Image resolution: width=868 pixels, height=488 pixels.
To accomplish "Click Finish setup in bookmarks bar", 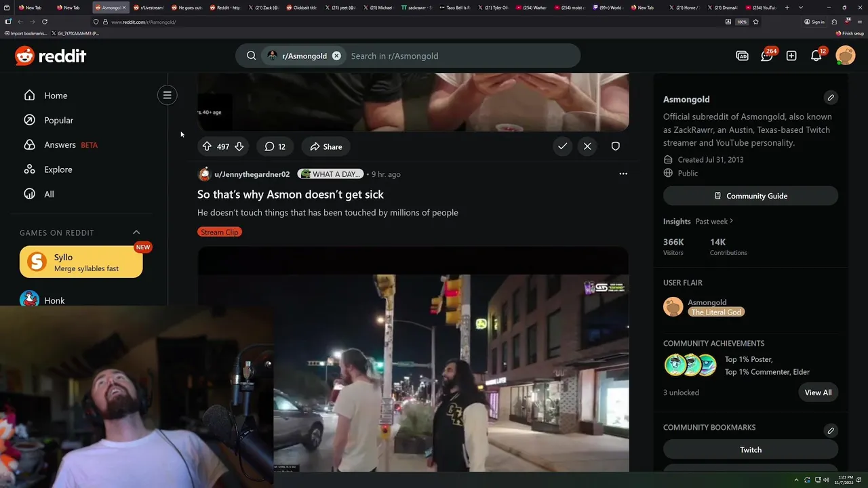I will [x=850, y=33].
